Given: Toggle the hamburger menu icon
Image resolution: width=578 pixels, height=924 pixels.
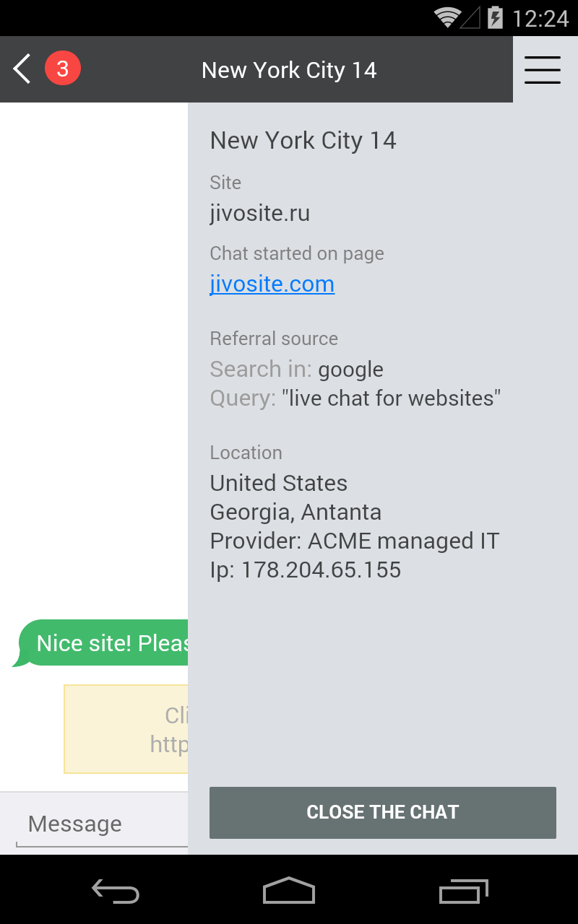Looking at the screenshot, I should (543, 69).
